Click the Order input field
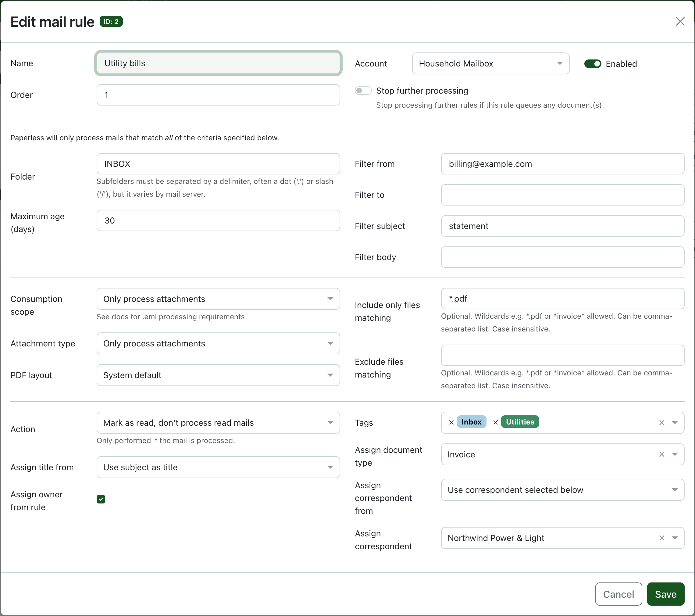 pyautogui.click(x=218, y=95)
